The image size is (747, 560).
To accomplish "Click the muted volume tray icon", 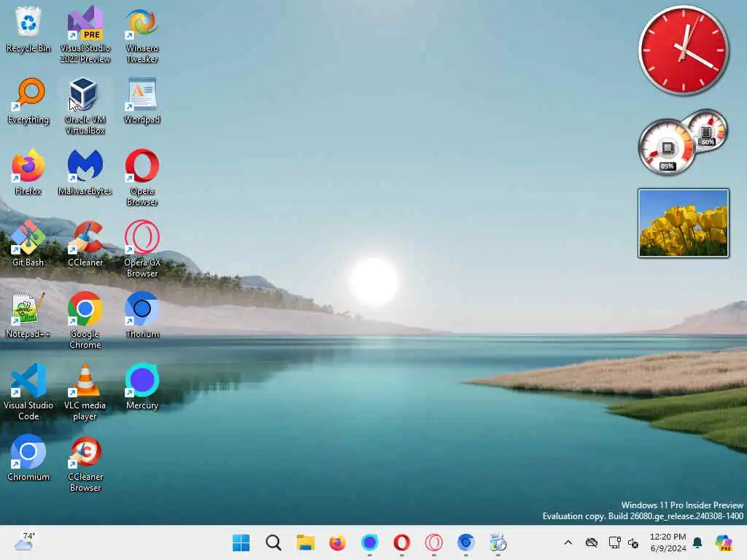I will 633,542.
